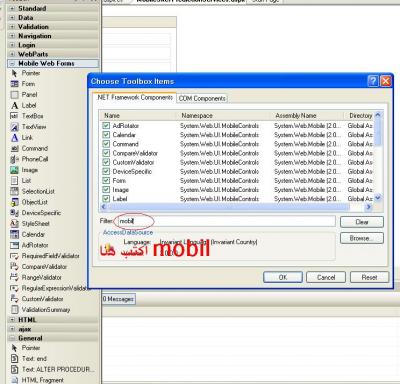400x384 pixels.
Task: Select the SelectionList control icon
Action: coord(14,191)
